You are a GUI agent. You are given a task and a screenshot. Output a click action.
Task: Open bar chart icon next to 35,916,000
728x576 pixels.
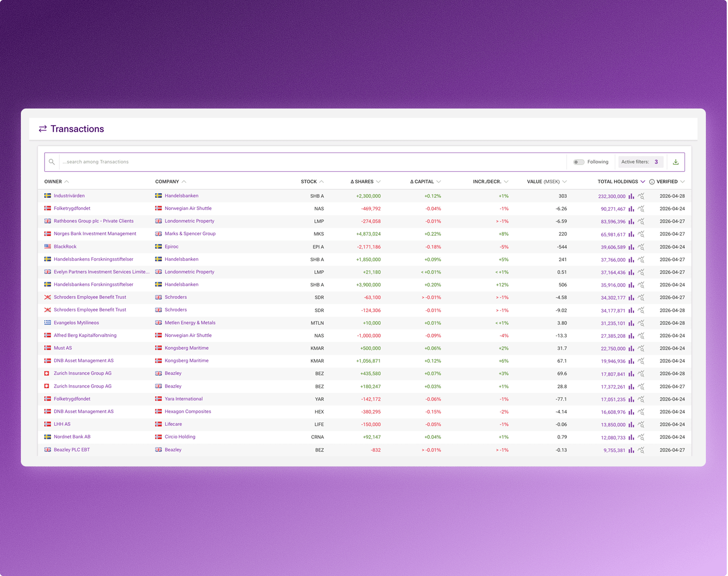click(631, 285)
